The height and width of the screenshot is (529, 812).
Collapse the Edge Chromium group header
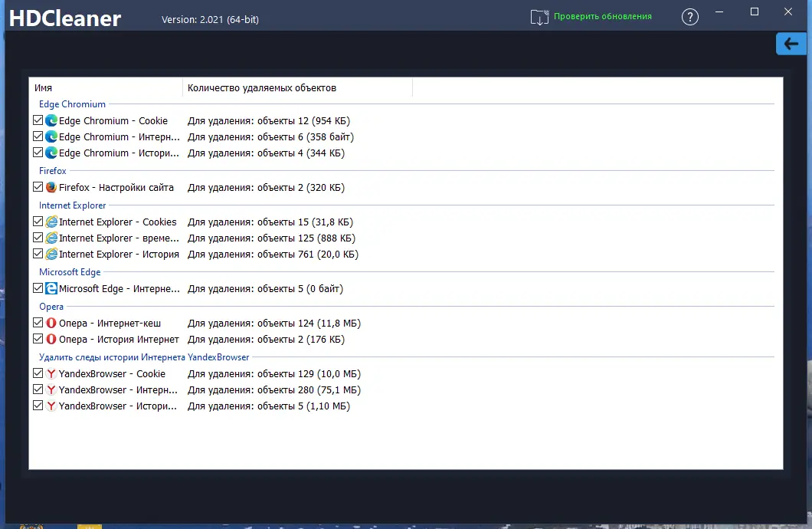click(72, 104)
